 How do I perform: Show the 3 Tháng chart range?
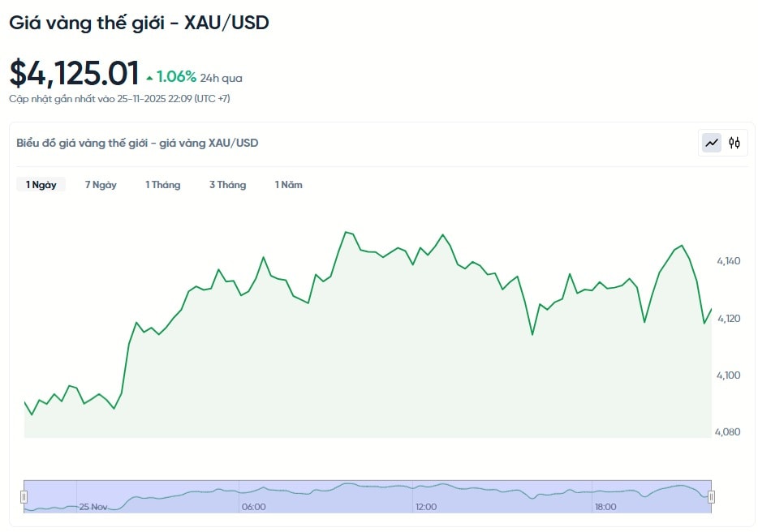(x=227, y=185)
